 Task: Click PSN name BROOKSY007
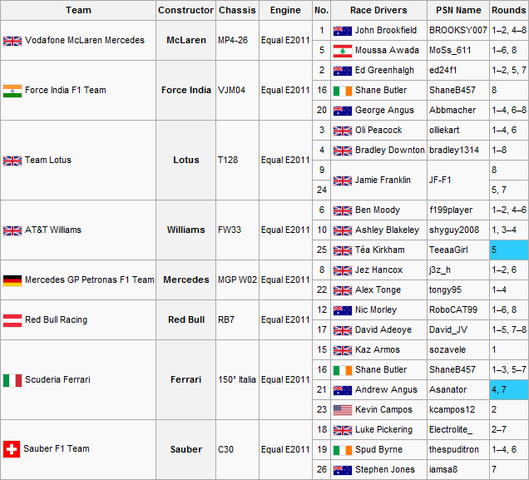point(458,30)
